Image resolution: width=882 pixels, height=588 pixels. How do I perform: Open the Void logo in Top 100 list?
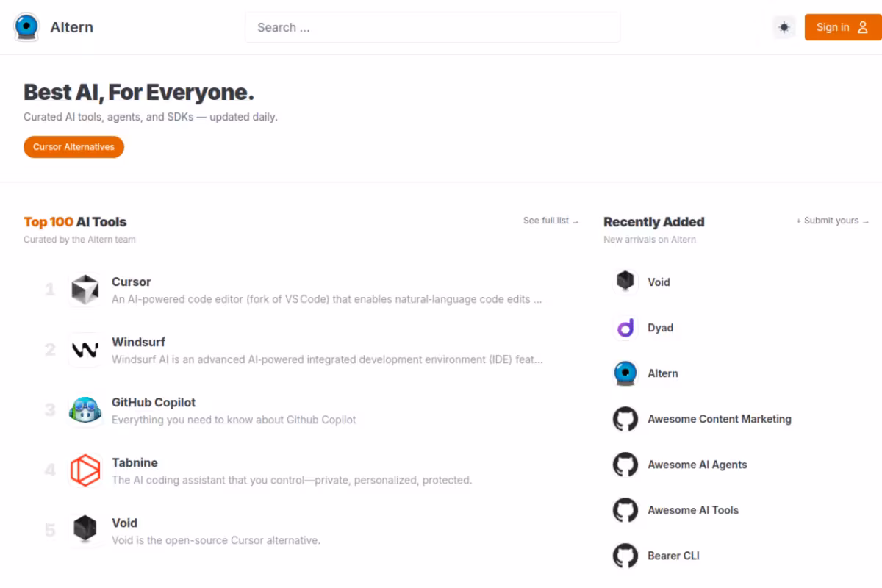[x=85, y=531]
